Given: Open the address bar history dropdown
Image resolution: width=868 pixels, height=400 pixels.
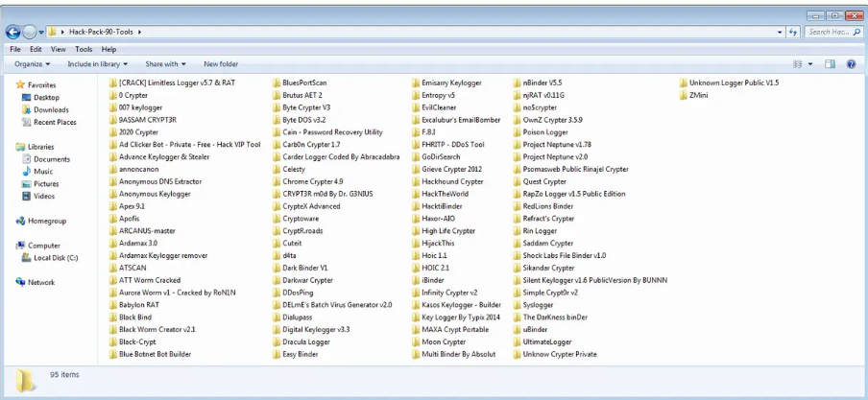Looking at the screenshot, I should [780, 32].
